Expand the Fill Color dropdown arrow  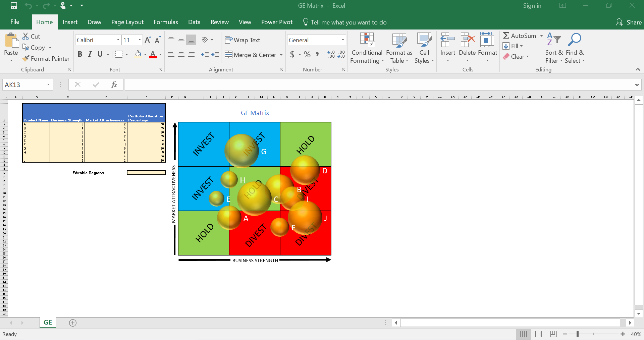point(145,55)
